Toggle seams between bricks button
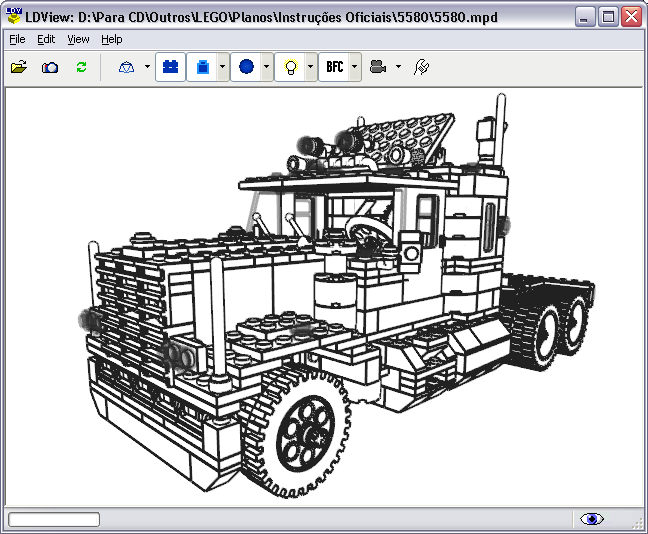The height and width of the screenshot is (534, 648). (x=170, y=67)
